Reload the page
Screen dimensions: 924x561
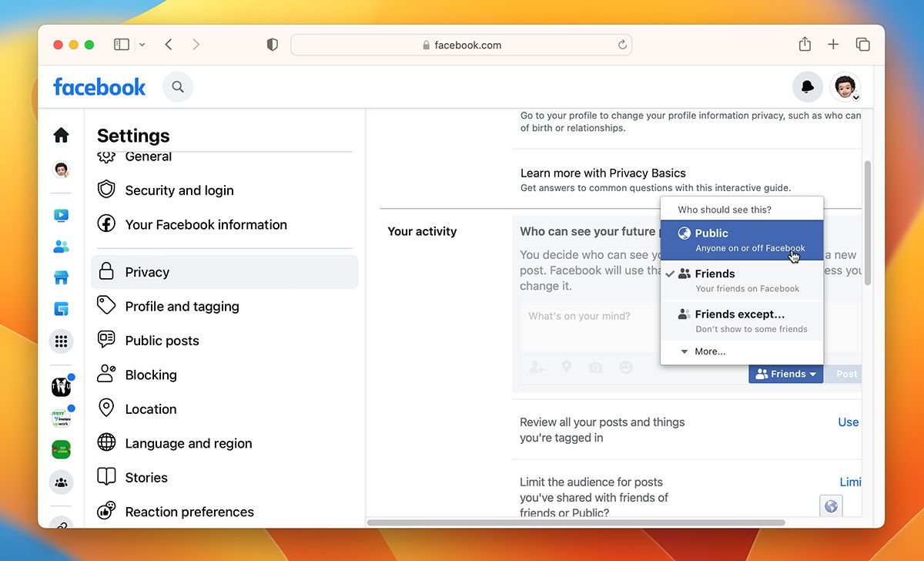pos(622,45)
